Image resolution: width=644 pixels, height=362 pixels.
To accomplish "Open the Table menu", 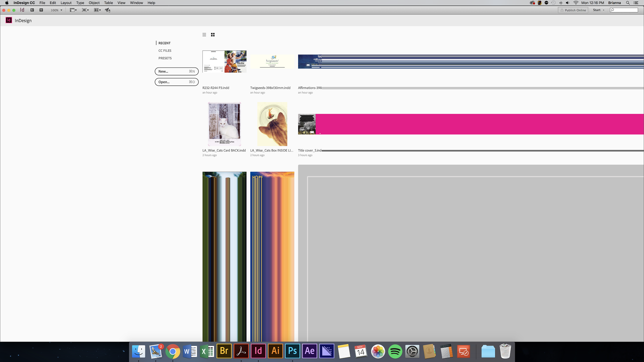I will [108, 3].
